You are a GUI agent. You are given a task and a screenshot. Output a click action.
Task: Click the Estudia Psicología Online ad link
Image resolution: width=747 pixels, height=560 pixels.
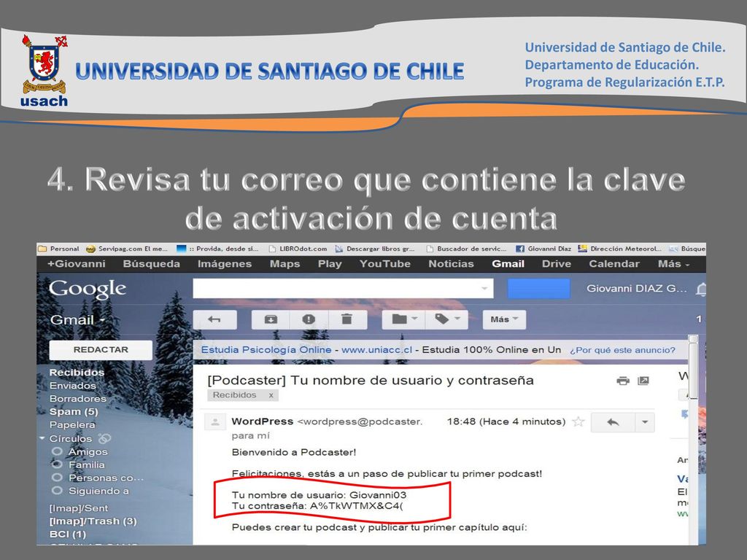click(x=266, y=350)
